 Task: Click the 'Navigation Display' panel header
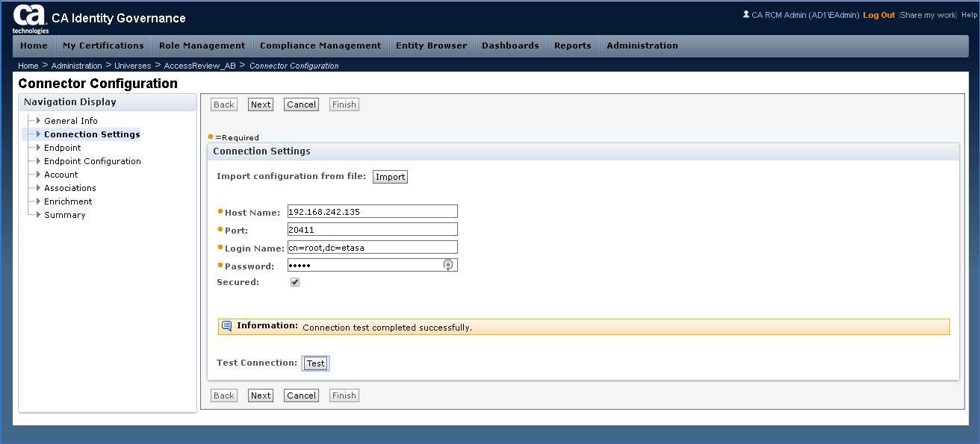click(x=108, y=102)
